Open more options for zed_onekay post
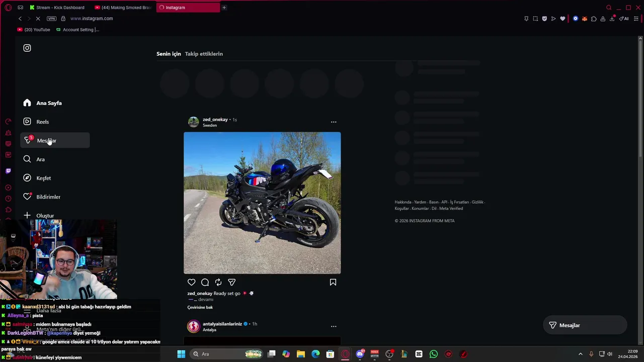 [x=334, y=122]
